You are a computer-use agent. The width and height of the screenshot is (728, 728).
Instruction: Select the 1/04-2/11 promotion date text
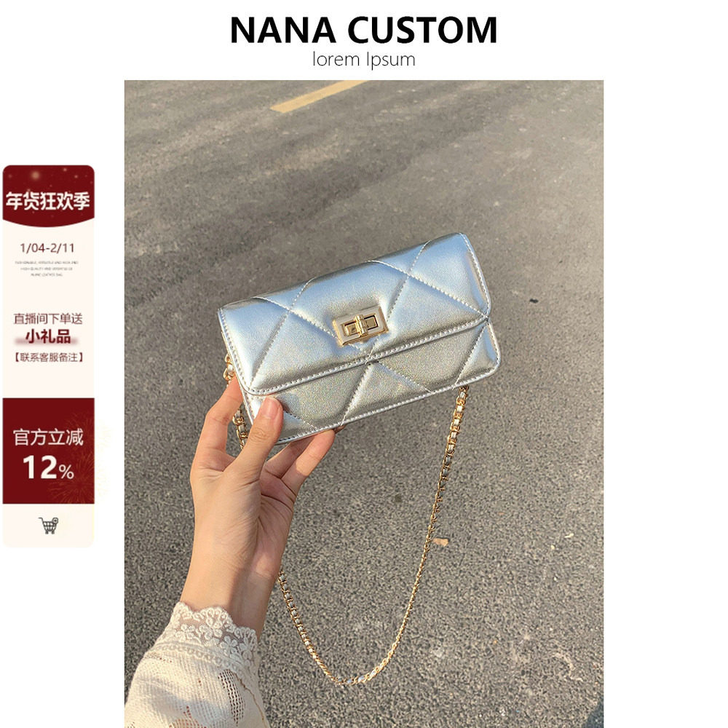tap(47, 248)
